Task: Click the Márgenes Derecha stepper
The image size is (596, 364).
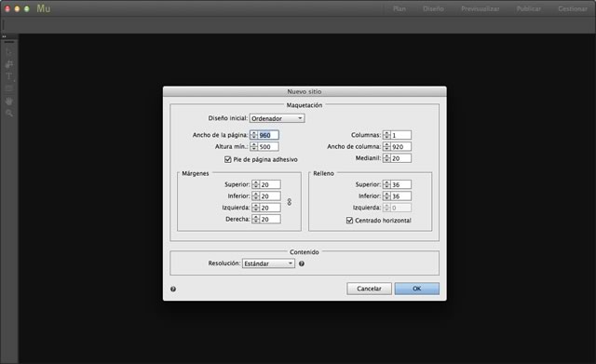Action: coord(256,219)
